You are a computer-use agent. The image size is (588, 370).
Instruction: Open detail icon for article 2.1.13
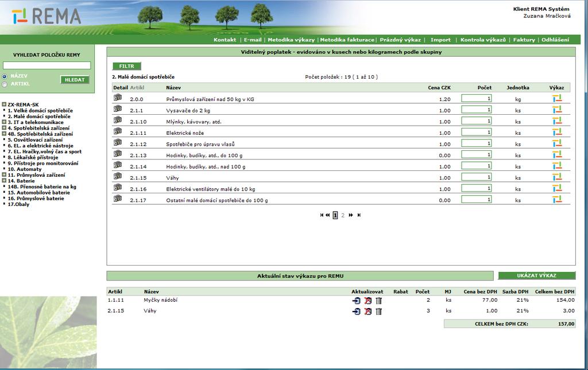click(118, 154)
